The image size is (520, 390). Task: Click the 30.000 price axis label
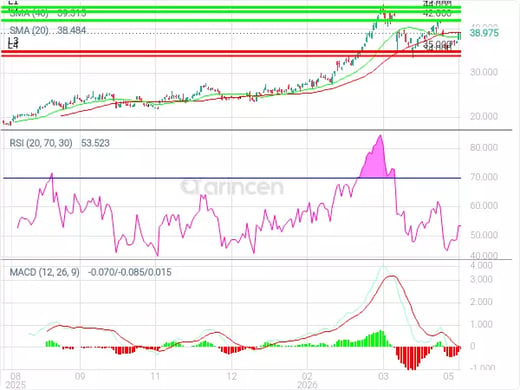pyautogui.click(x=484, y=72)
